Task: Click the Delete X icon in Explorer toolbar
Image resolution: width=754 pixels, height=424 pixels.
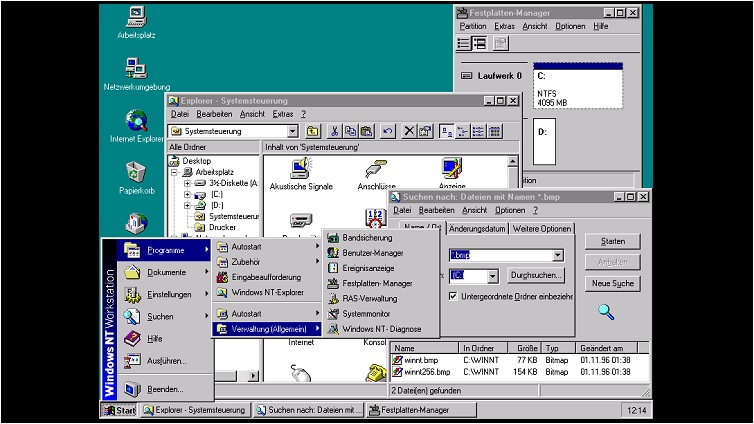Action: [x=409, y=131]
